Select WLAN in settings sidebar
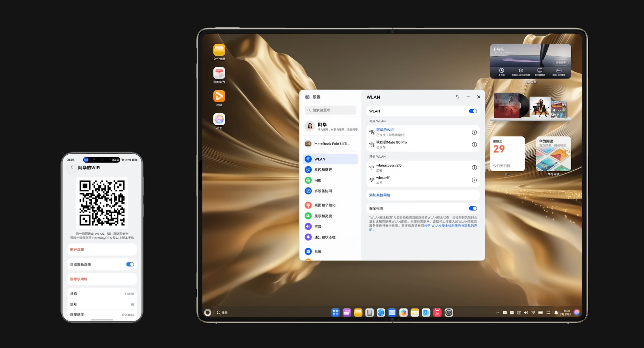Screen dimensions: 644x348 (330, 159)
